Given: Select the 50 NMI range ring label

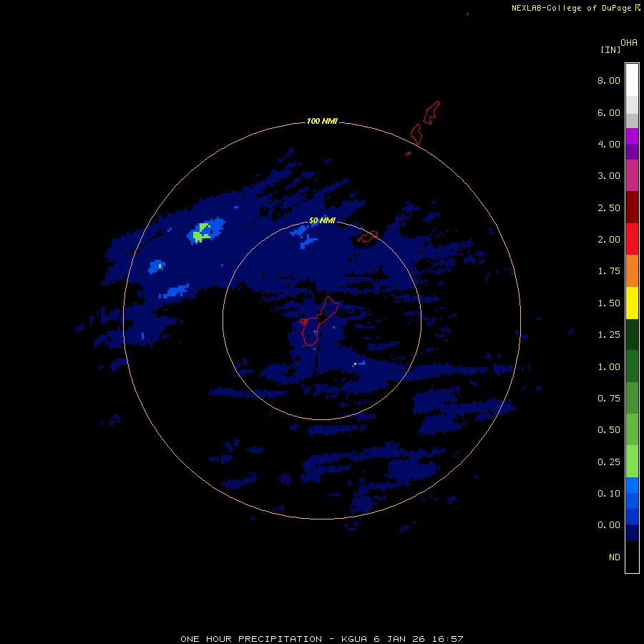Looking at the screenshot, I should 322,220.
